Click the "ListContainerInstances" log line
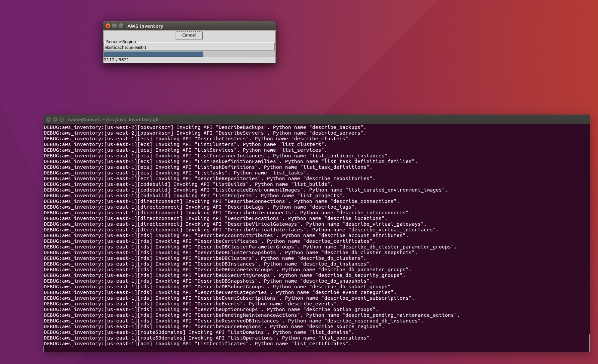 point(217,156)
